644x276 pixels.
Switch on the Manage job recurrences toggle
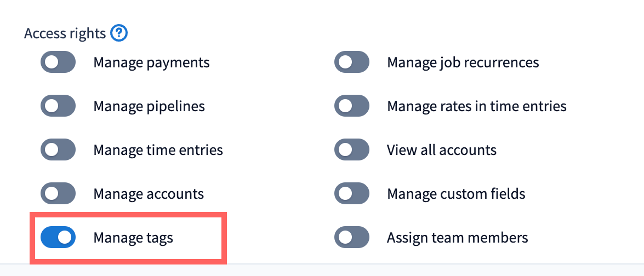351,62
